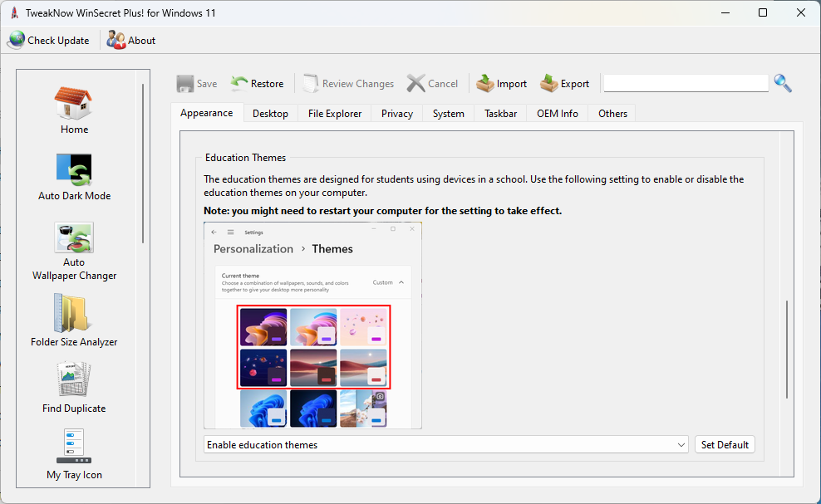Switch to the Desktop tab
Screen dimensions: 821x504
tap(270, 114)
